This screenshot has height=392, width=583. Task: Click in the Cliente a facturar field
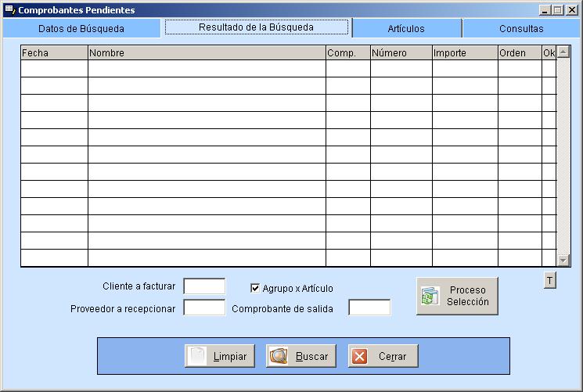click(x=204, y=286)
